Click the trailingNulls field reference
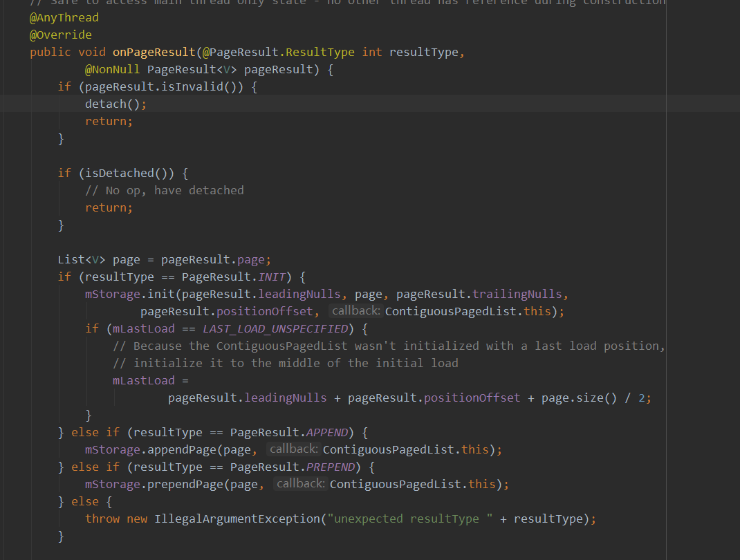This screenshot has width=740, height=560. tap(517, 295)
